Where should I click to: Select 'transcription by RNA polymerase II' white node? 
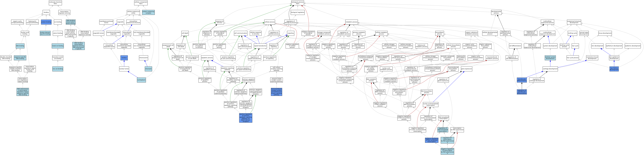457,130
